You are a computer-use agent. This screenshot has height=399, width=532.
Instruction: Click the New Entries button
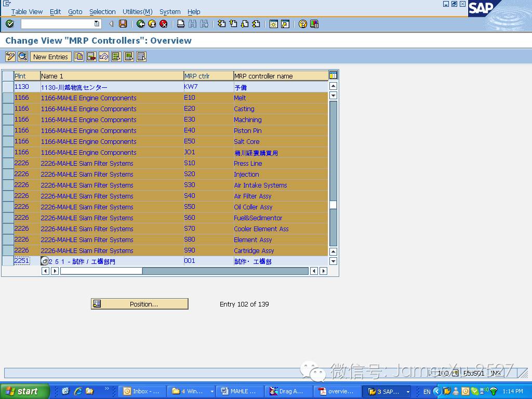tap(50, 57)
